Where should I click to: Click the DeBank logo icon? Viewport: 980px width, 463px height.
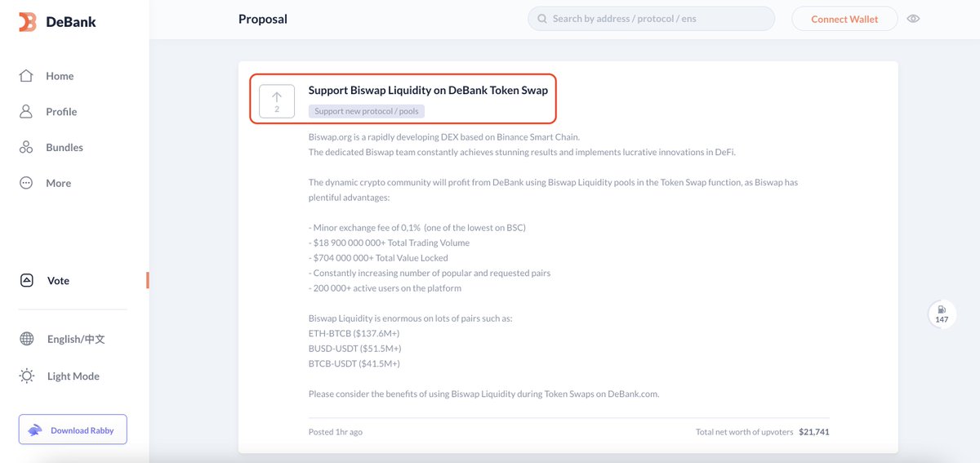[28, 22]
